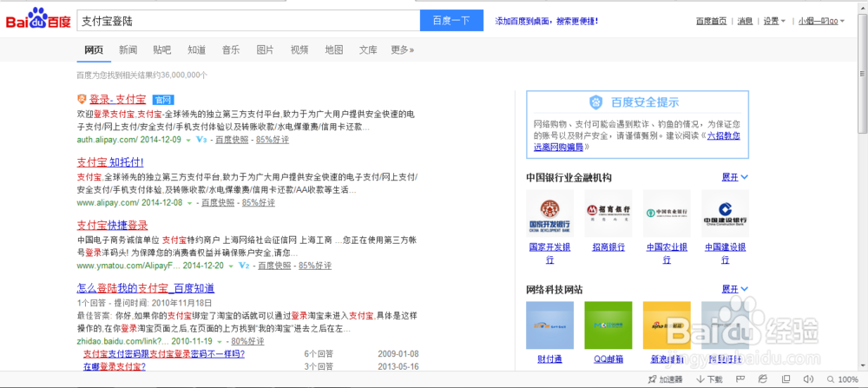
Task: Open the 支付宝快捷登录 result link
Action: (112, 226)
